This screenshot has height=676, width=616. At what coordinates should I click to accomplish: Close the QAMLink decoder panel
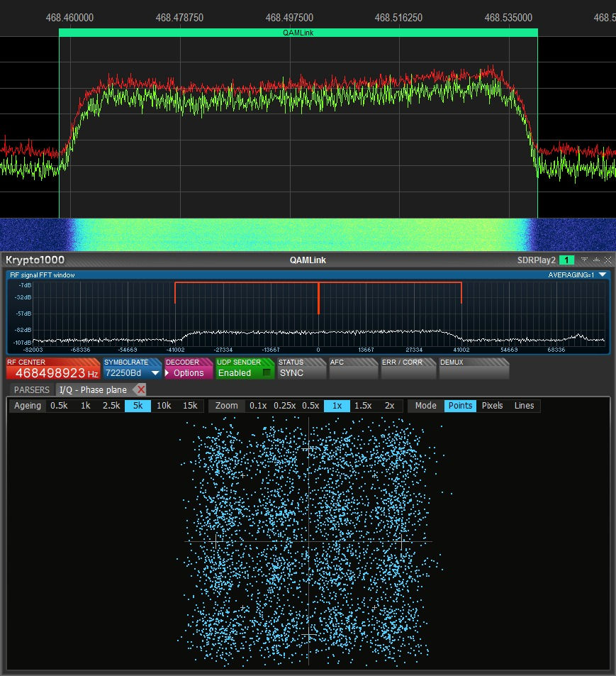607,260
